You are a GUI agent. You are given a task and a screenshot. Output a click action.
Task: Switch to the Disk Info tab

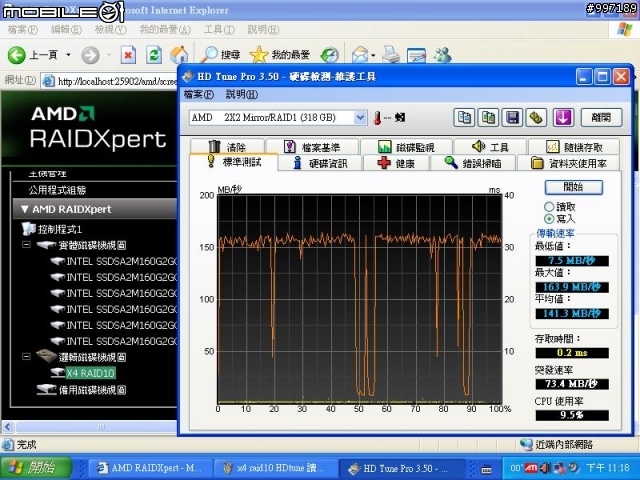320,163
